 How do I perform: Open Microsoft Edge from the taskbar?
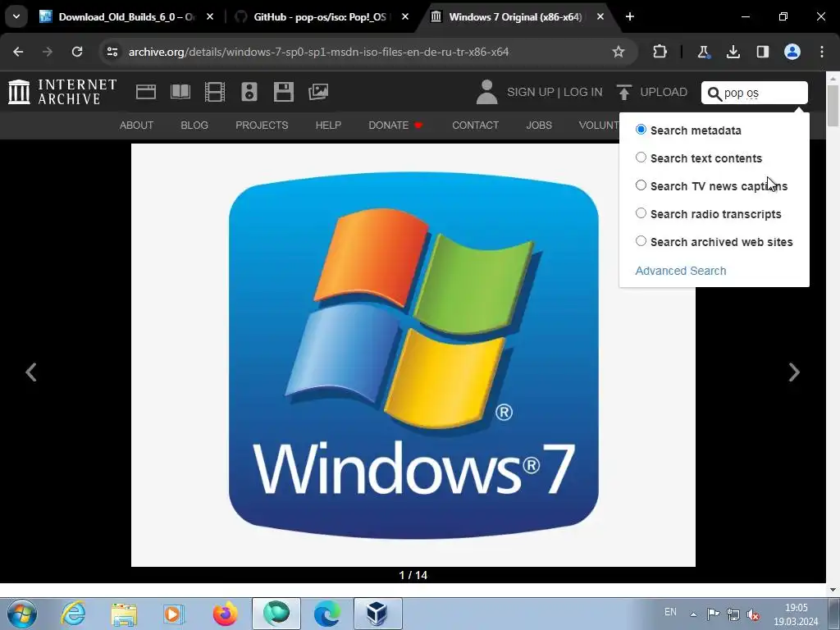(x=326, y=614)
